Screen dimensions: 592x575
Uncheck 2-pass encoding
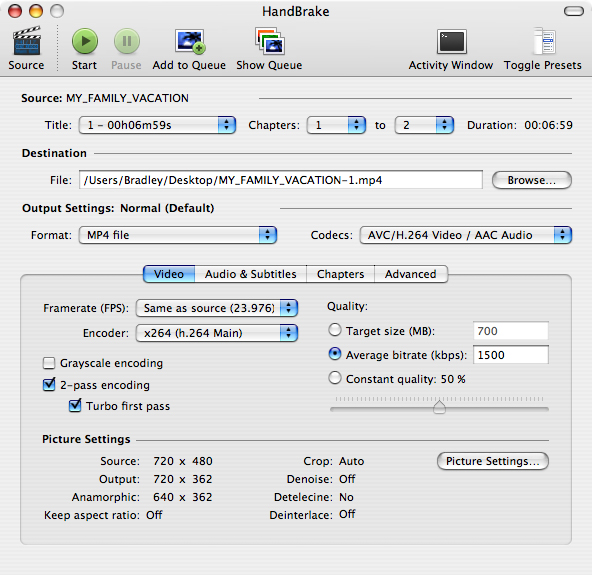pyautogui.click(x=49, y=385)
